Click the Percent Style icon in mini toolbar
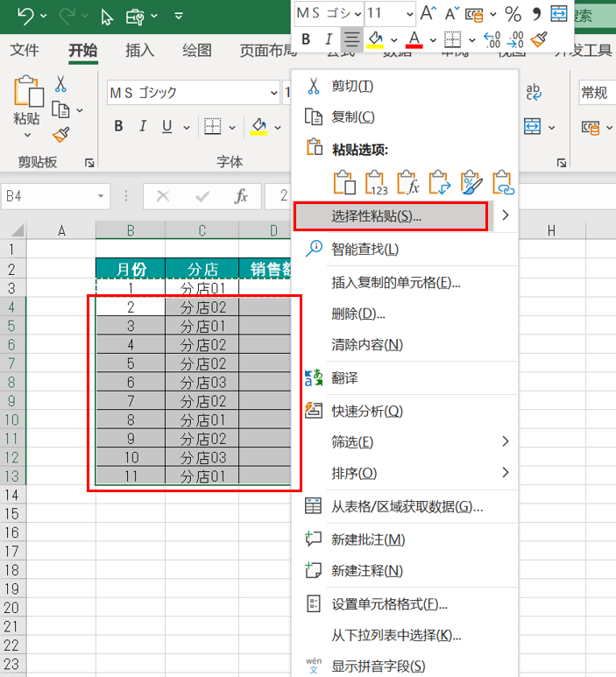 pos(513,14)
